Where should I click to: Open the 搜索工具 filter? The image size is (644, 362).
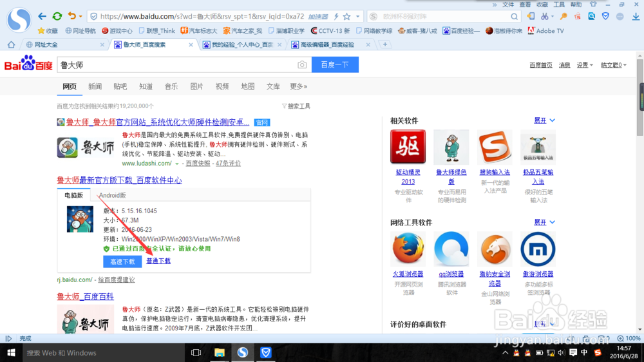point(296,106)
